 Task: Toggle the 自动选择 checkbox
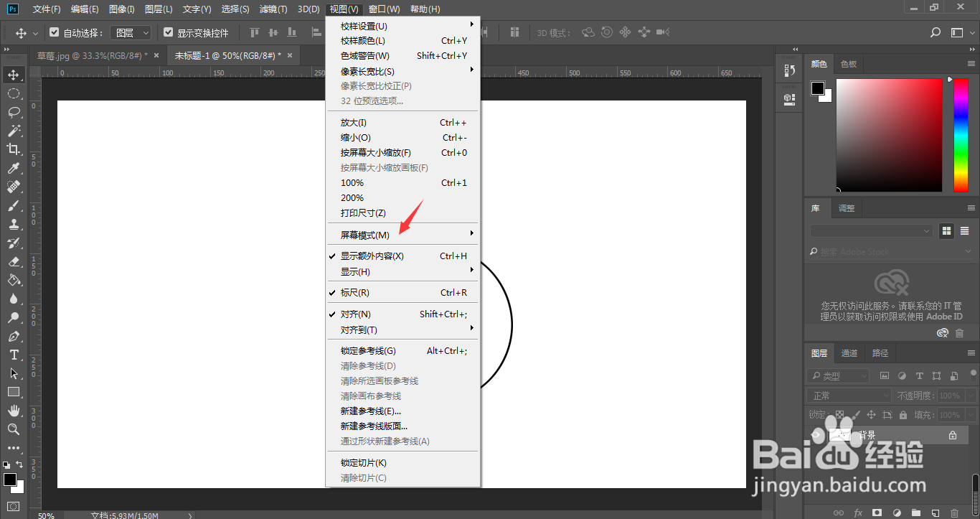coord(55,32)
